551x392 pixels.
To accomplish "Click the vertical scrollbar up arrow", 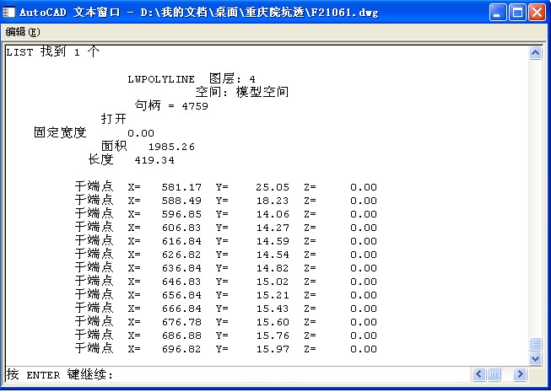I will (535, 53).
